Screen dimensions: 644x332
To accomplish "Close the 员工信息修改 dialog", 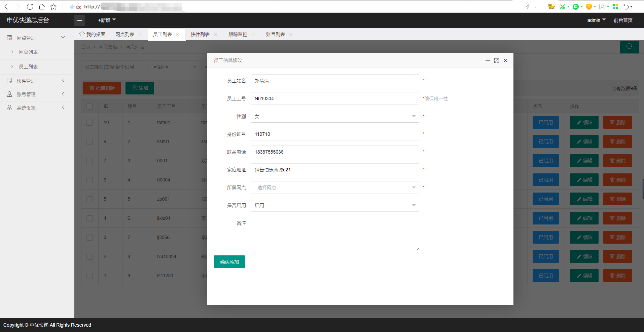I will (x=505, y=60).
